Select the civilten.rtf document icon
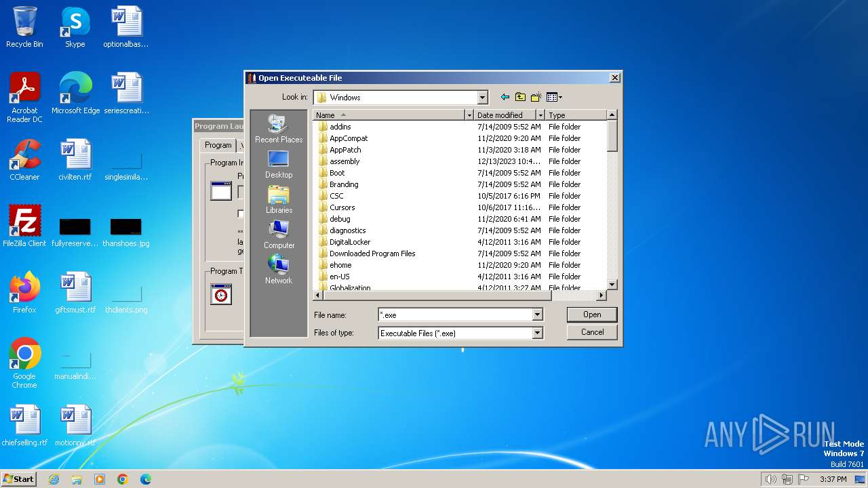Viewport: 868px width, 488px height. 75,160
